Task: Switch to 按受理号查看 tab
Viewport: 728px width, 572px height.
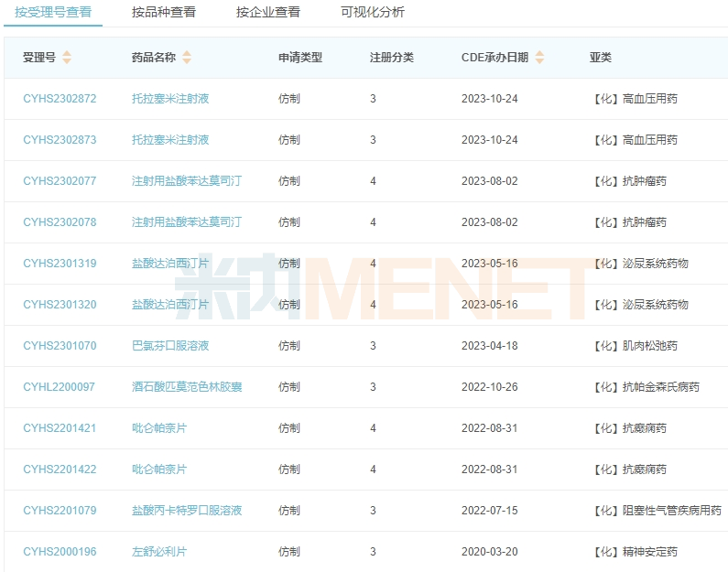Action: [x=53, y=12]
